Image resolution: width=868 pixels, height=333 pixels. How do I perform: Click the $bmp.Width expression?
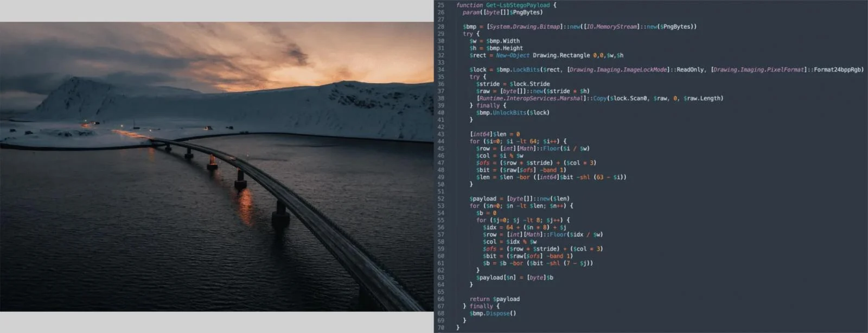[502, 41]
